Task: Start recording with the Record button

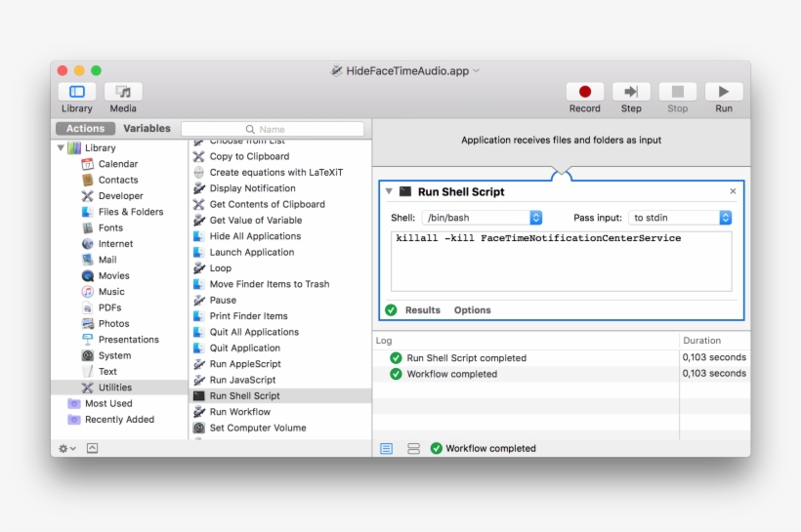Action: point(585,92)
